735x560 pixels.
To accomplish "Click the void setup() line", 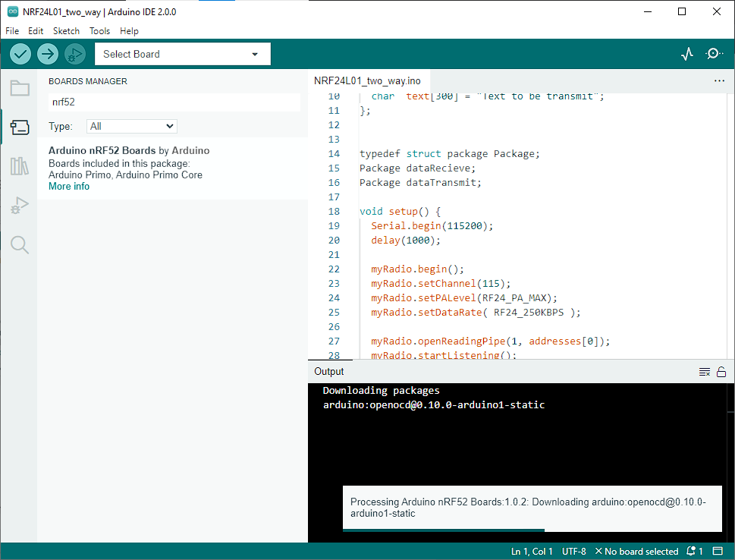I will 400,211.
